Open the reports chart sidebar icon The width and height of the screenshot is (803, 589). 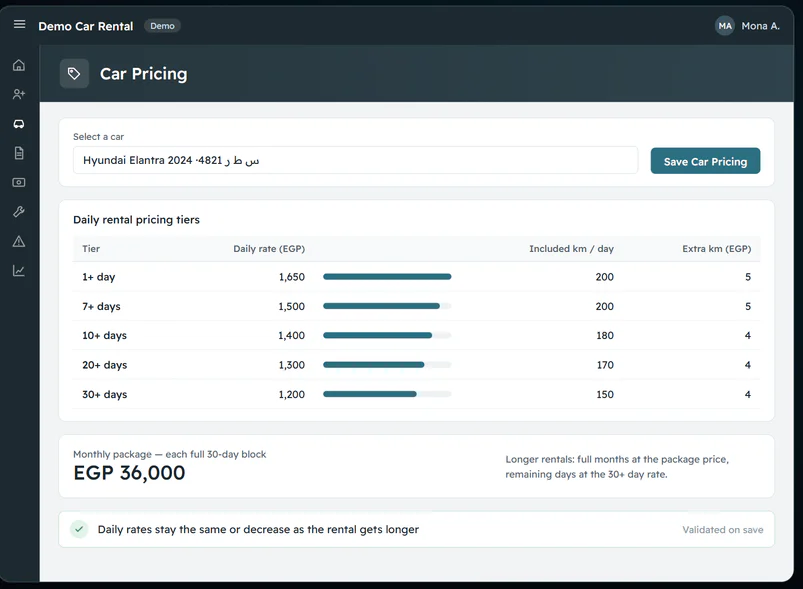[x=19, y=270]
